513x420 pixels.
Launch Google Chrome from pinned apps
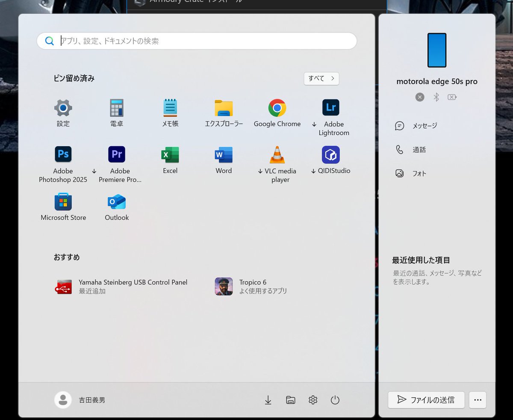pos(277,113)
